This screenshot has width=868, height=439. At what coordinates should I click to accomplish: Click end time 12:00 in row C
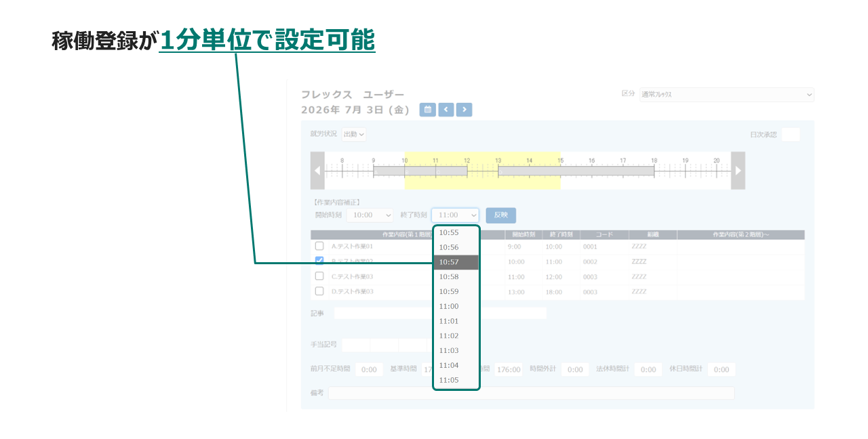click(x=554, y=276)
